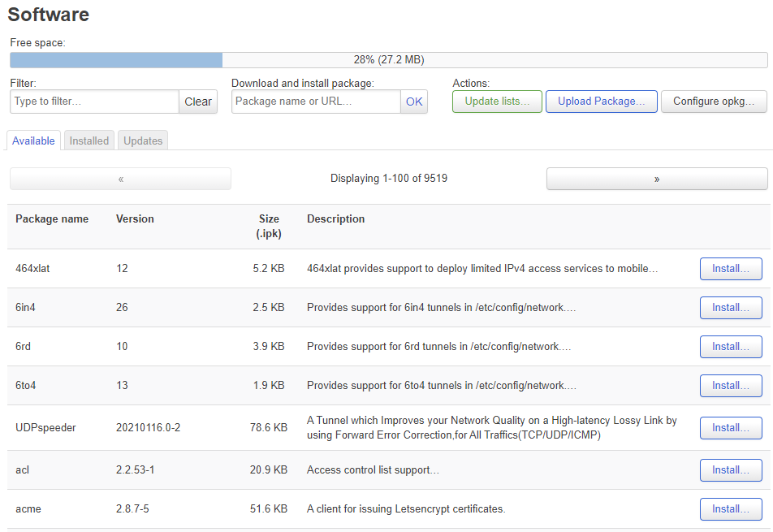Focus the Type to filter field
The width and height of the screenshot is (773, 532).
click(x=94, y=102)
